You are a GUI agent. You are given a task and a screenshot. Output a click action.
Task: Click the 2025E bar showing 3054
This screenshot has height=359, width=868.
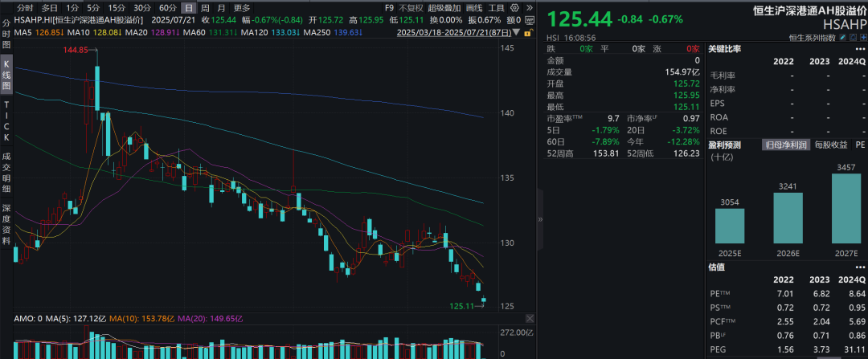pyautogui.click(x=730, y=226)
